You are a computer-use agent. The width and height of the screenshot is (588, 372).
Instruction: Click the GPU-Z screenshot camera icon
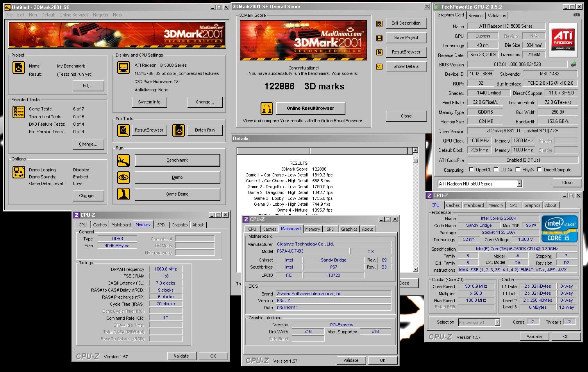coord(576,15)
